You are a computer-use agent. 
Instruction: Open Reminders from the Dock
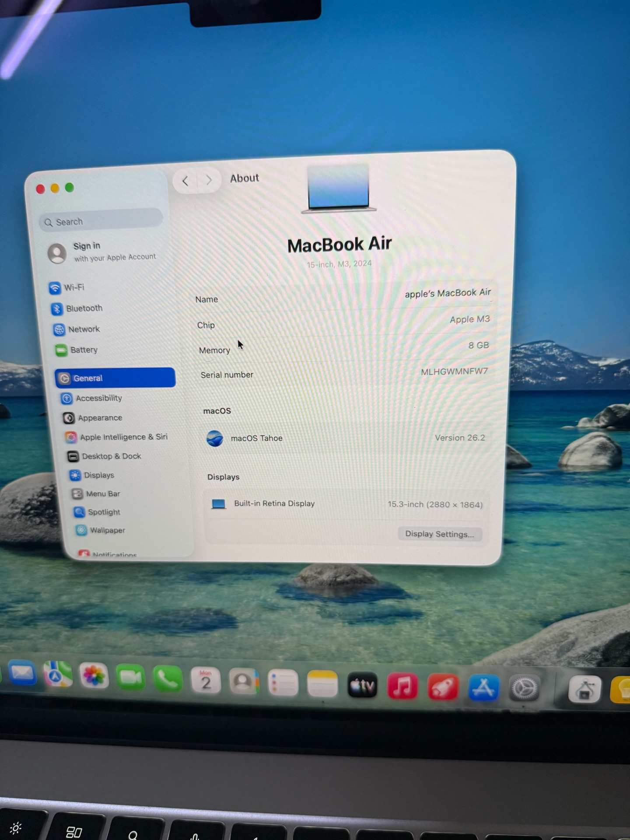point(283,683)
